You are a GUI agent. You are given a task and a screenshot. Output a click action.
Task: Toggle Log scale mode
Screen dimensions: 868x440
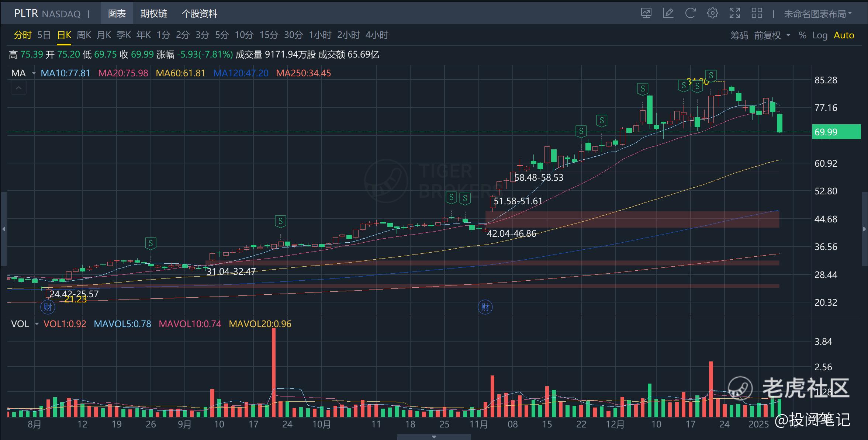pyautogui.click(x=820, y=35)
